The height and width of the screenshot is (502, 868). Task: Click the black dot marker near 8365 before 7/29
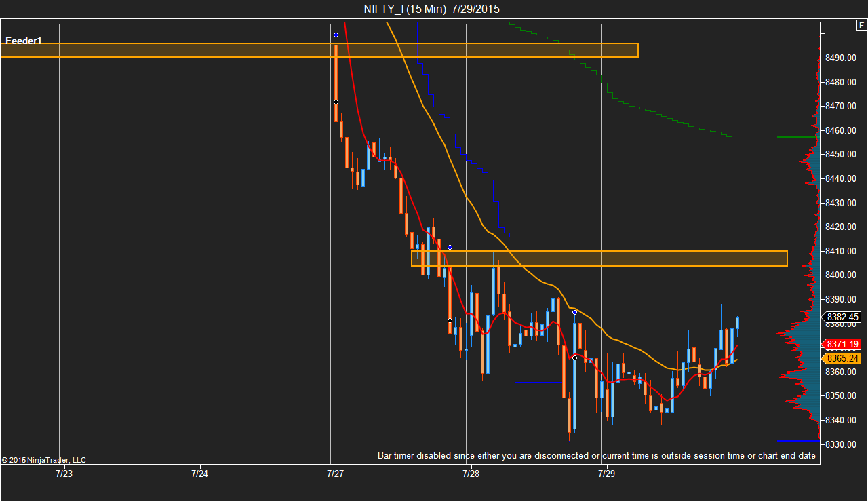pos(574,358)
